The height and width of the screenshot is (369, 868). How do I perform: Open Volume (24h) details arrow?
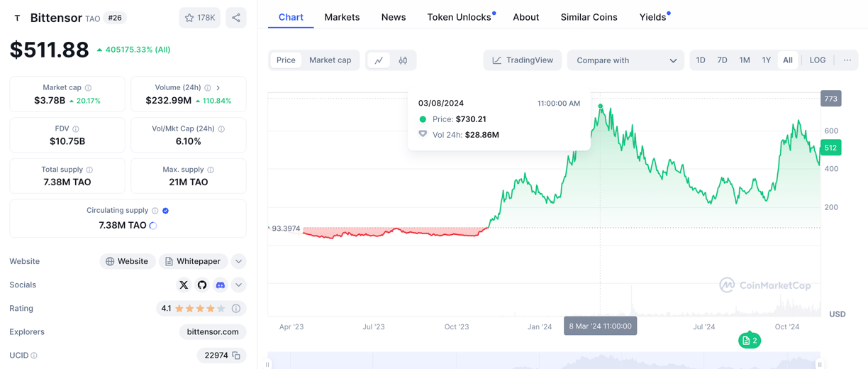click(218, 88)
